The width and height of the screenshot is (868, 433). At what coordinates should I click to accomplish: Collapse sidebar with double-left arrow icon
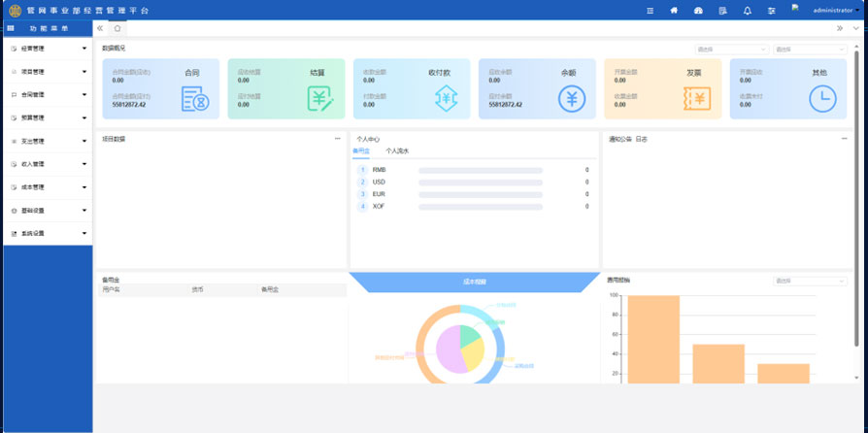100,28
